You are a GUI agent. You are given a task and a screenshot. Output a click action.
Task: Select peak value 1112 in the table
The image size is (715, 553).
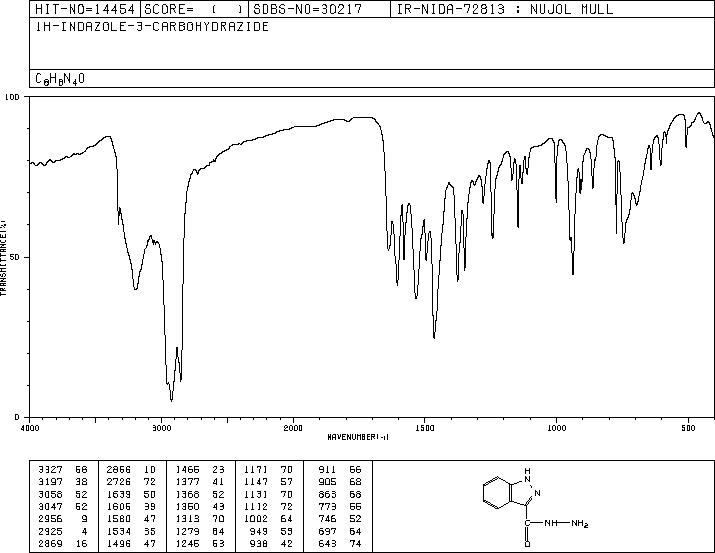tap(256, 506)
